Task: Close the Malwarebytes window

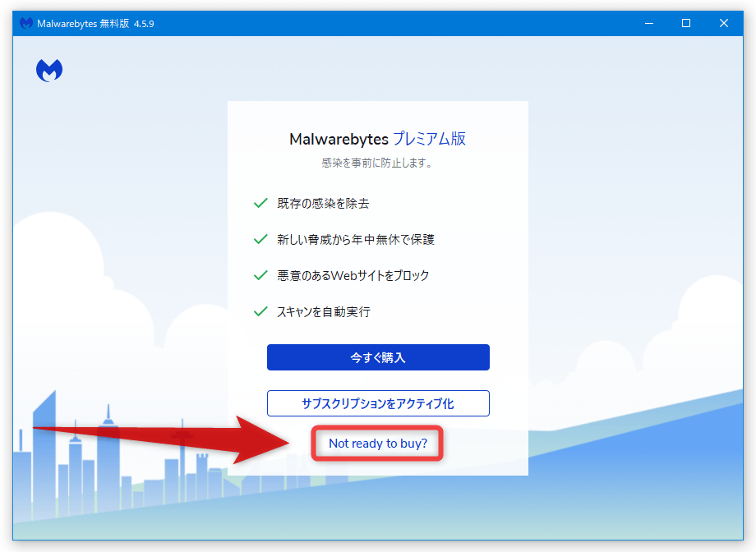Action: click(724, 23)
